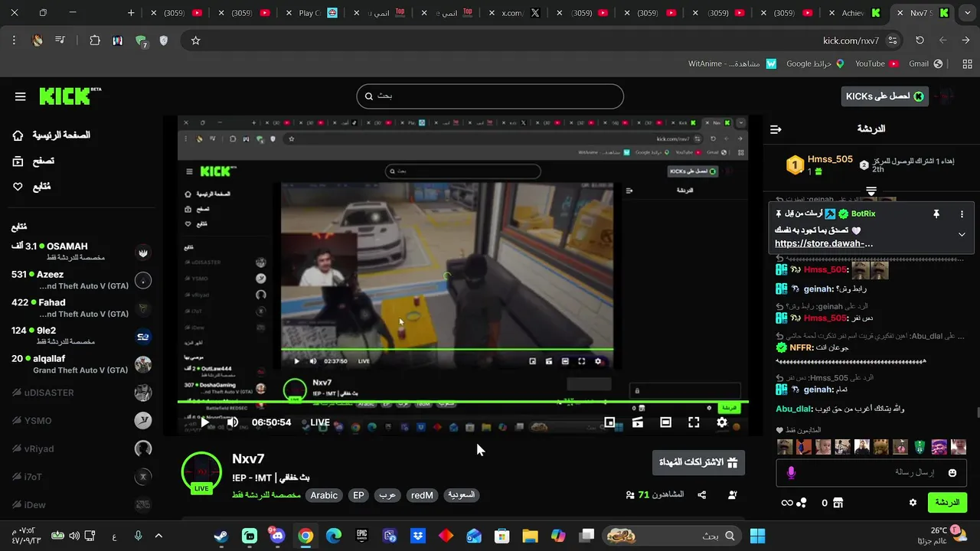Click the purple microphone icon in chat
This screenshot has width=980, height=551.
791,473
